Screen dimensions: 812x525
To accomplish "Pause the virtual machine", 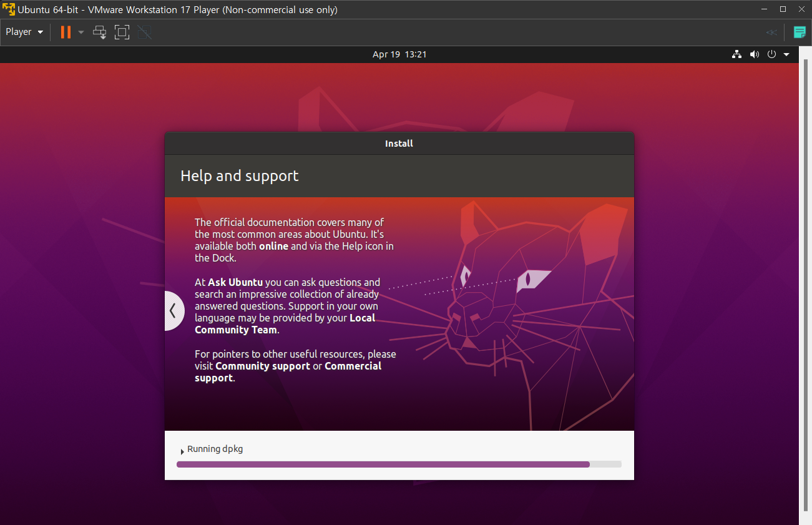I will 66,32.
